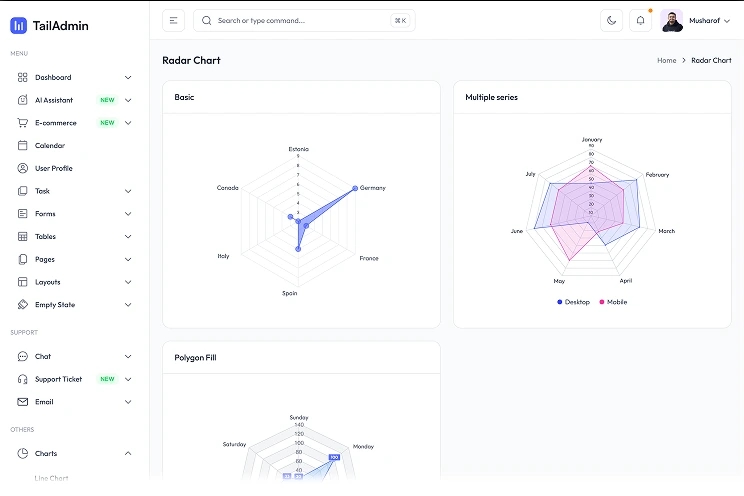
Task: Open the Calendar menu item
Action: (74, 145)
